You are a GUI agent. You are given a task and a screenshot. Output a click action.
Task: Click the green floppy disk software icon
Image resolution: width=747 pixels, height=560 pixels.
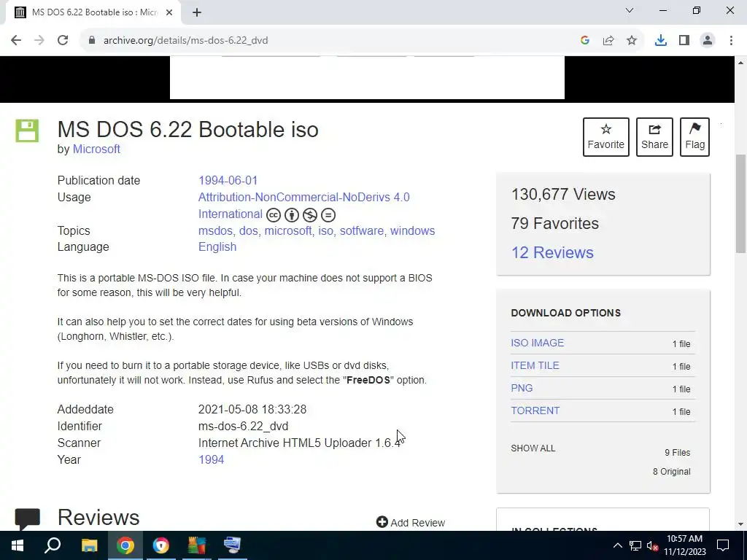coord(27,131)
